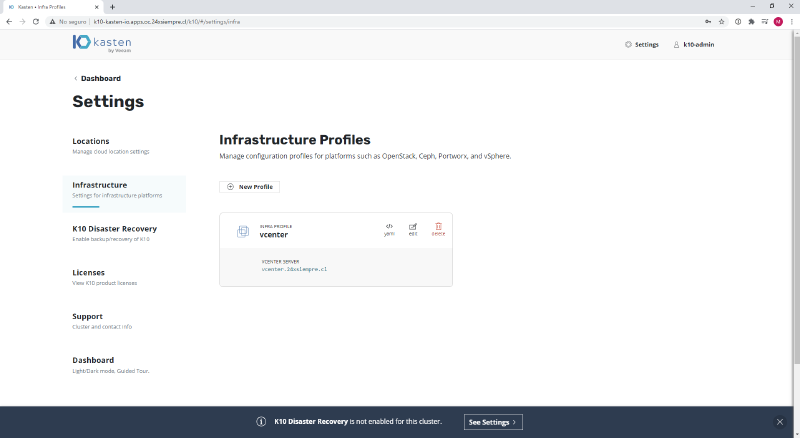Click the browser forward arrow
This screenshot has width=800, height=438.
coord(22,21)
